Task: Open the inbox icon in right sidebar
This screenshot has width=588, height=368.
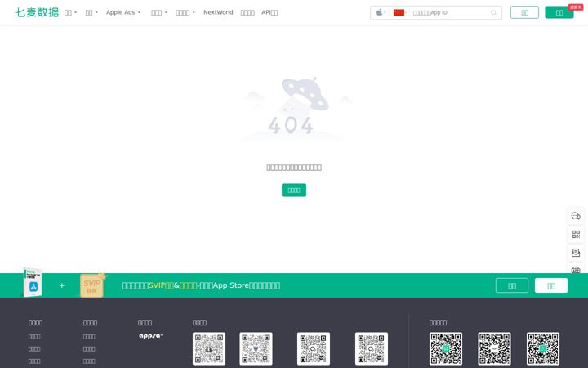Action: click(x=576, y=253)
